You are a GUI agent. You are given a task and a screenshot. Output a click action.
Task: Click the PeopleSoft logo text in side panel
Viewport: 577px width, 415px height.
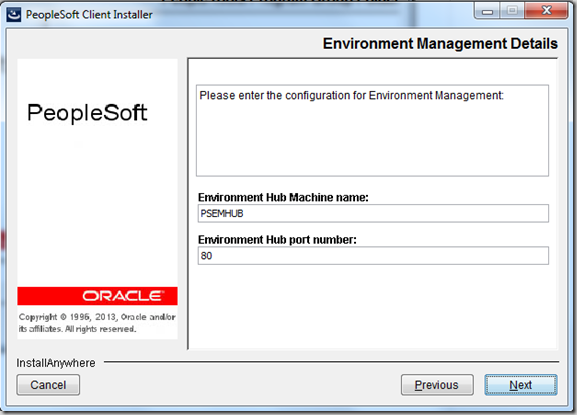click(x=87, y=113)
